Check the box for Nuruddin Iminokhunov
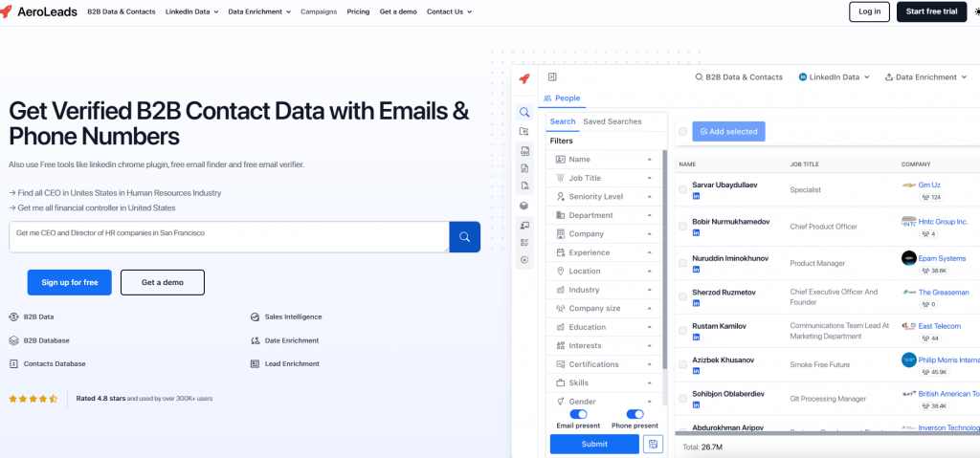This screenshot has height=458, width=980. point(682,263)
